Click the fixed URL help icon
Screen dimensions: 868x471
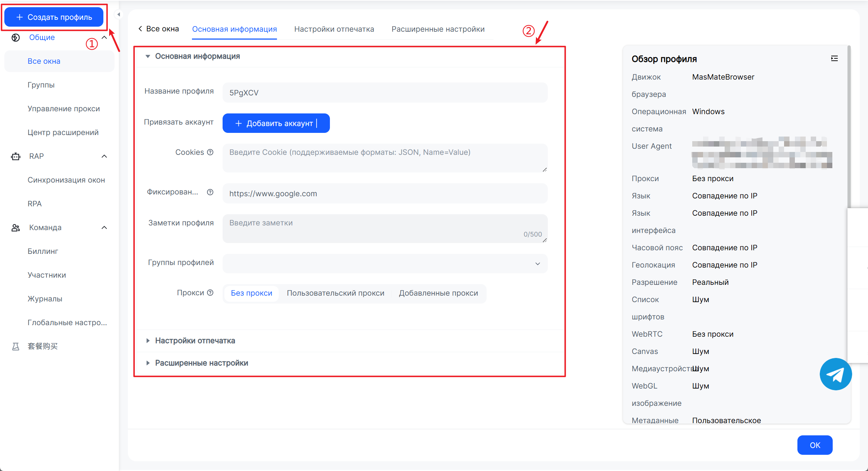pos(210,192)
